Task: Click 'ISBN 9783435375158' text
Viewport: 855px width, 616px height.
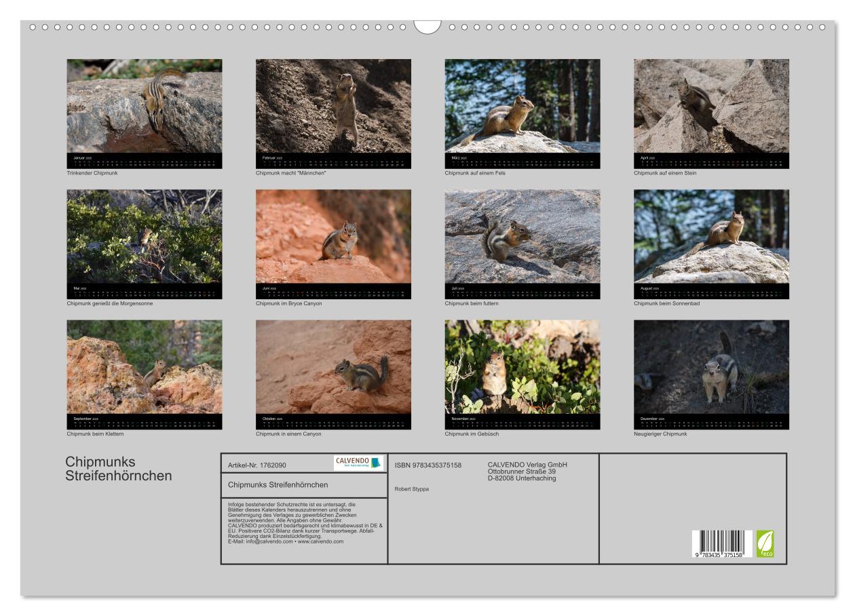Action: (428, 465)
